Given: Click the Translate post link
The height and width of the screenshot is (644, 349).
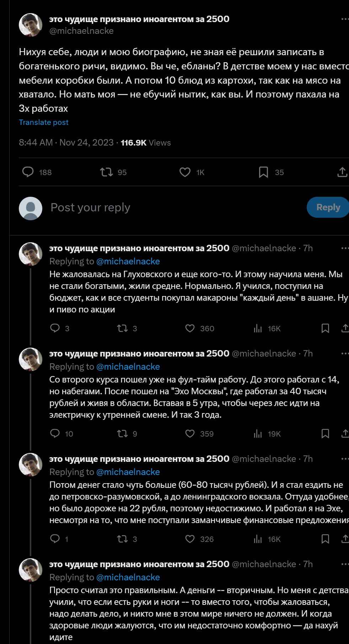Looking at the screenshot, I should tap(44, 122).
